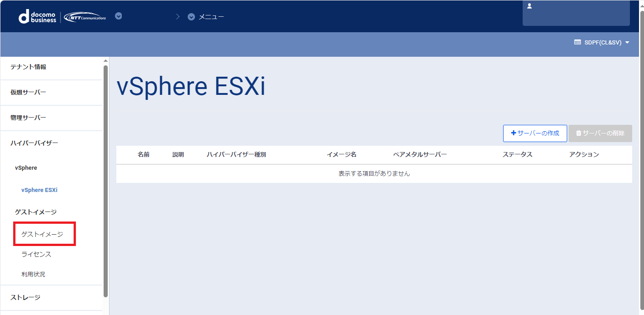Click the NTT Communications logo
This screenshot has width=644, height=315.
tap(85, 17)
